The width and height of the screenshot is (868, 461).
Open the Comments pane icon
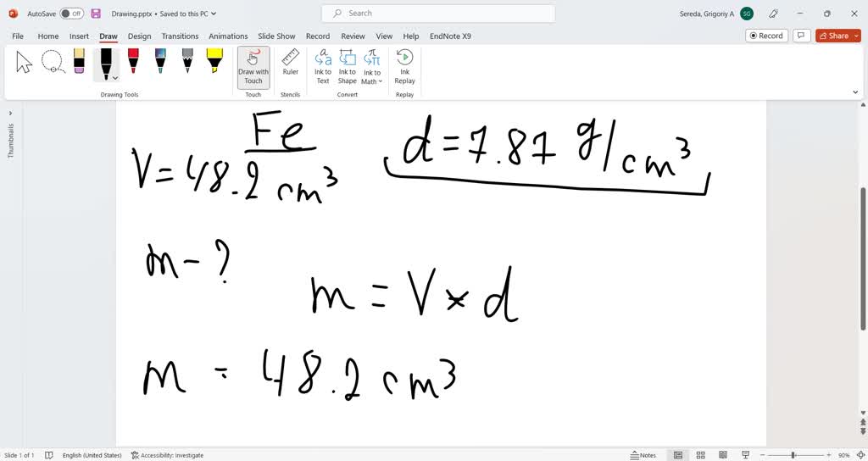(x=801, y=36)
